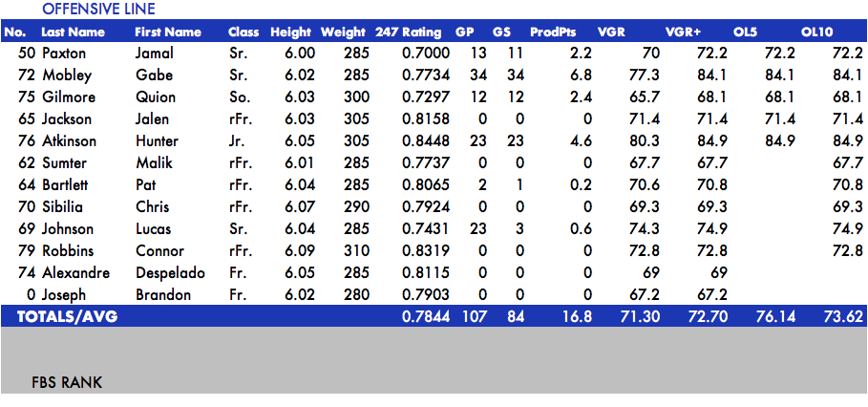Select Mobley's ProdPts value 6.8
This screenshot has height=407, width=868.
(x=582, y=75)
